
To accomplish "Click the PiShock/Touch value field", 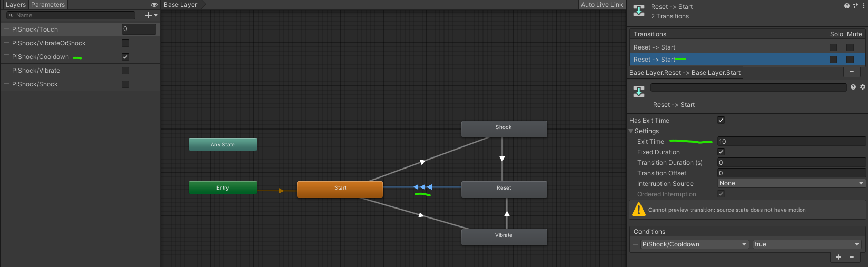I will (x=139, y=29).
